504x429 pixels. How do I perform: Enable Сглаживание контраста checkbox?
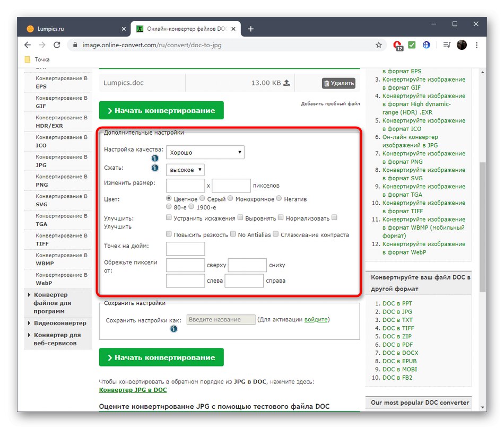pyautogui.click(x=276, y=234)
